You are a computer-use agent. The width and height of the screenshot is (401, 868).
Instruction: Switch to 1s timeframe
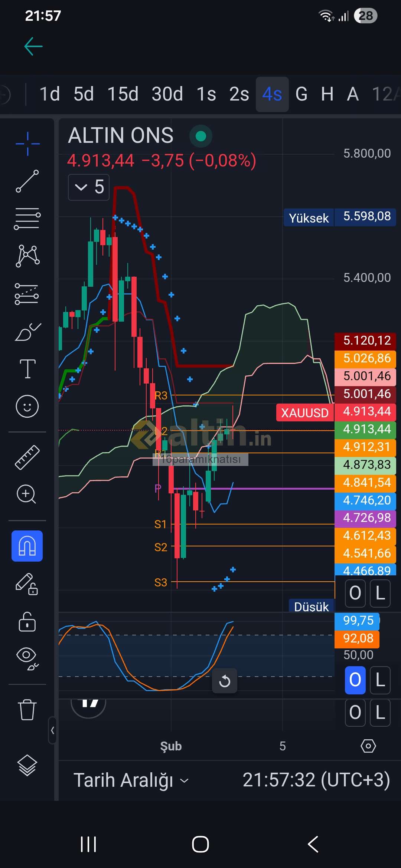[x=206, y=94]
